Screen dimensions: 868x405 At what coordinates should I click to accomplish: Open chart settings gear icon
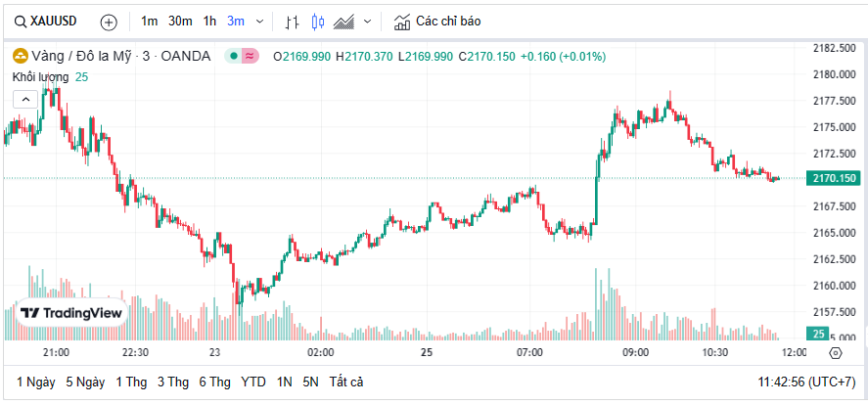(835, 353)
